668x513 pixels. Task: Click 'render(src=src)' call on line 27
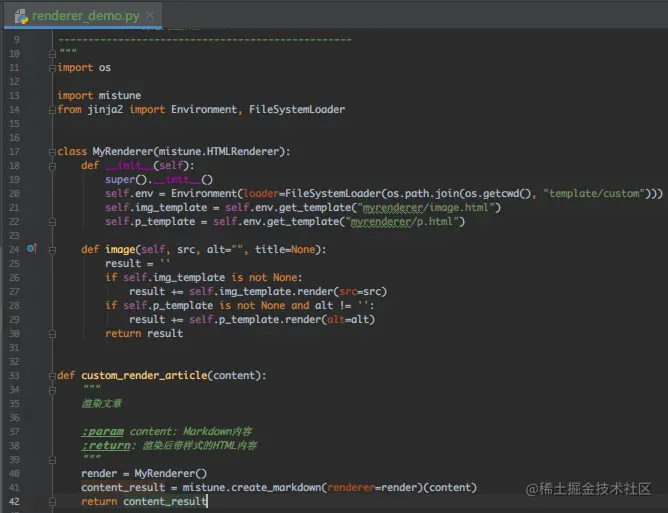(342, 291)
